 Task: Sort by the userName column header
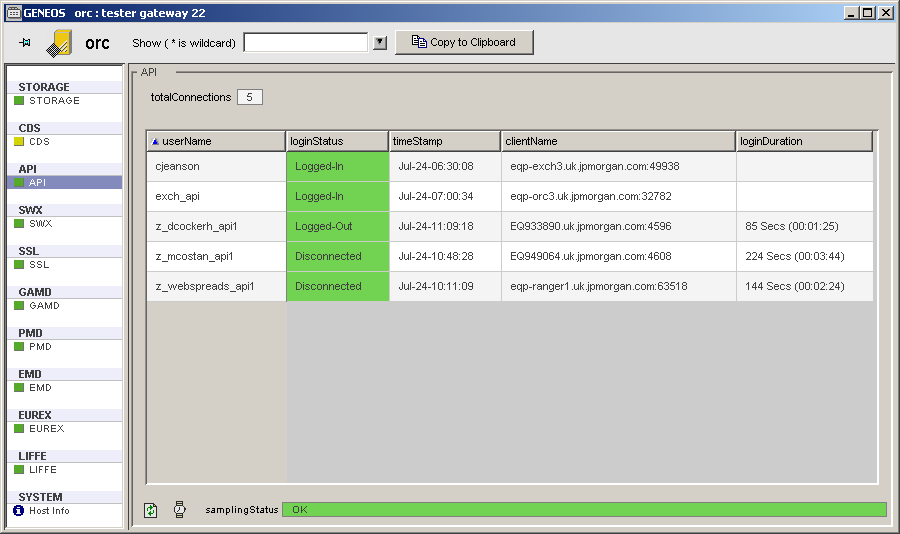215,142
